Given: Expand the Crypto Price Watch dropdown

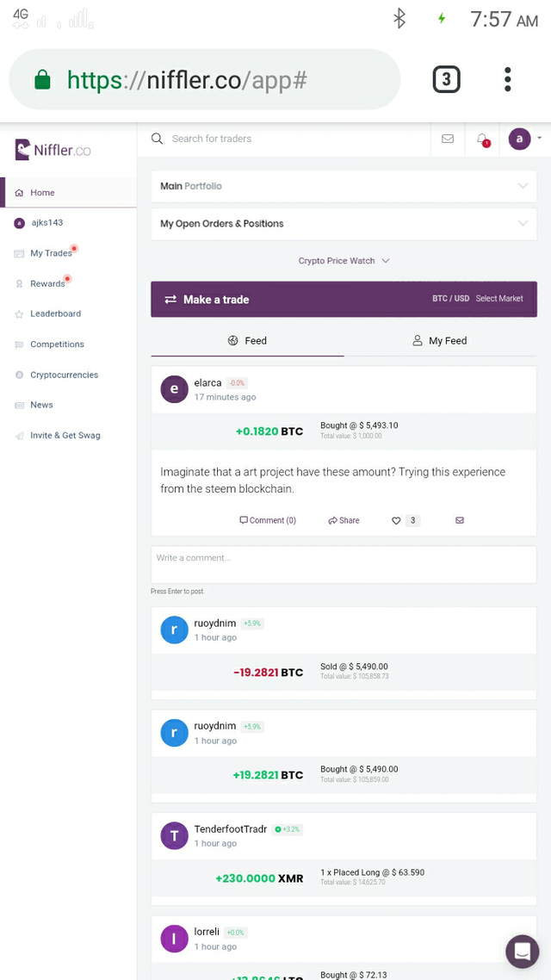Looking at the screenshot, I should [344, 261].
